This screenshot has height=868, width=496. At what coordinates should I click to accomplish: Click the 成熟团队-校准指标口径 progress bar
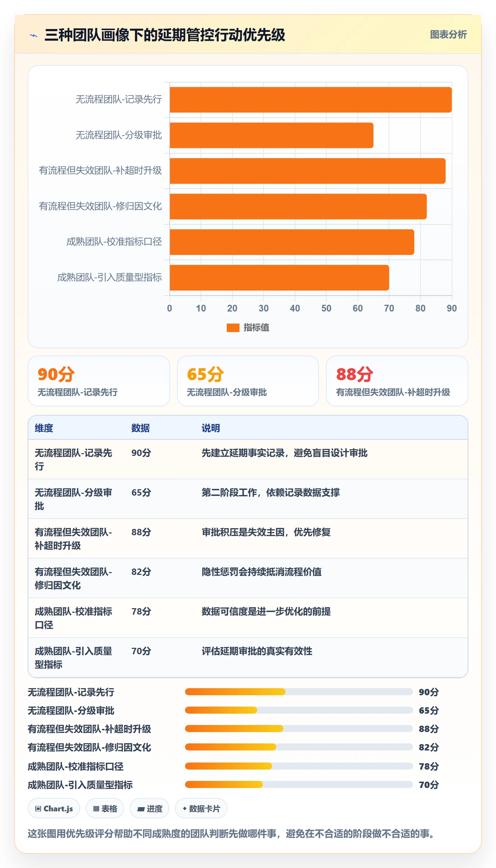coord(299,766)
